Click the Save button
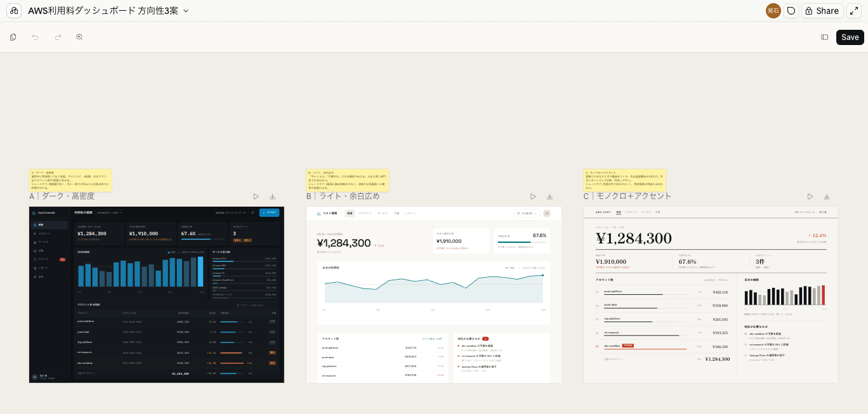Viewport: 868px width, 414px height. tap(850, 37)
